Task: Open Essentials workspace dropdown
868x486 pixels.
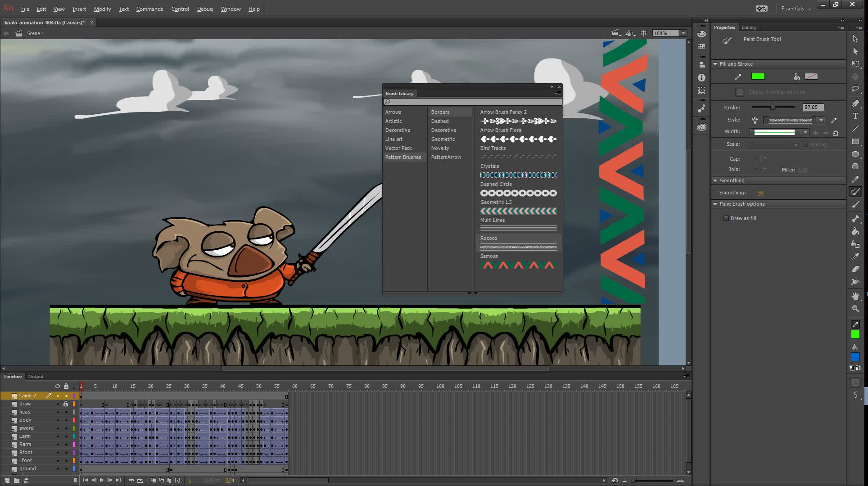Action: 796,9
